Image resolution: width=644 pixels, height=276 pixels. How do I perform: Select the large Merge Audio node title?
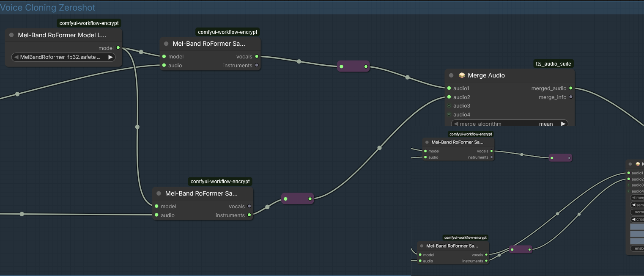(486, 75)
